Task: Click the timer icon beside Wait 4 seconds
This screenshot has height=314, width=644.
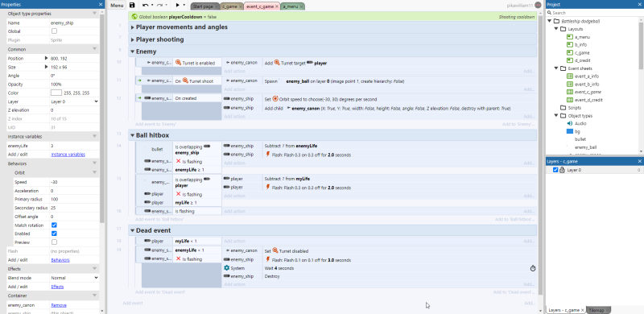Action: pyautogui.click(x=533, y=268)
